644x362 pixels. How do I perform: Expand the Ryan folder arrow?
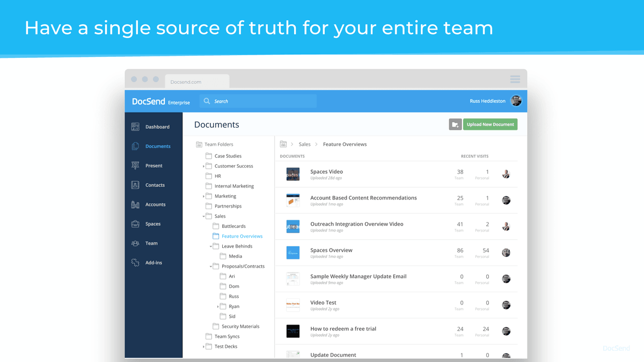218,306
